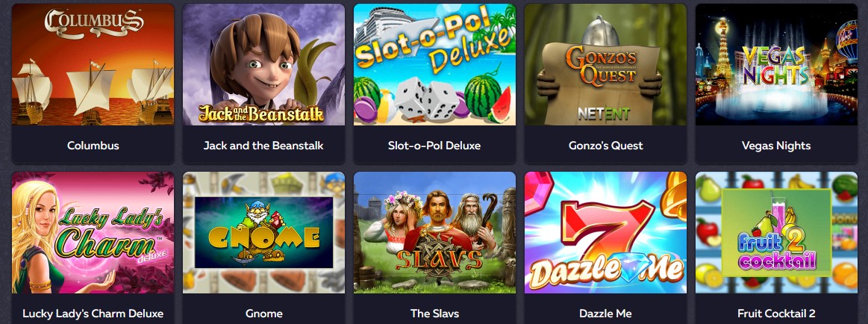This screenshot has width=868, height=324.
Task: Launch The Slavs game image
Action: click(x=434, y=233)
